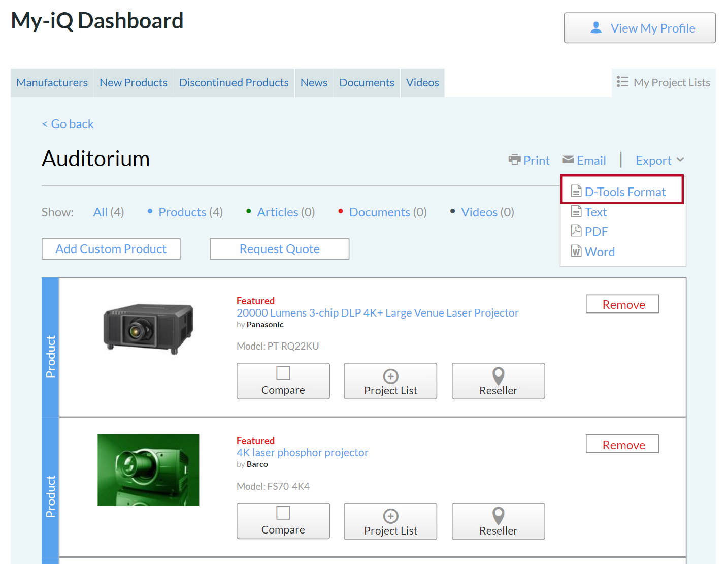The width and height of the screenshot is (728, 564).
Task: Switch to the News tab
Action: 314,83
